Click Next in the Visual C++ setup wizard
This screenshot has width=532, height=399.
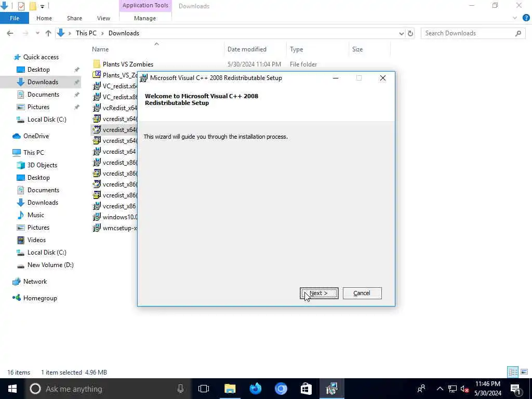pyautogui.click(x=319, y=293)
